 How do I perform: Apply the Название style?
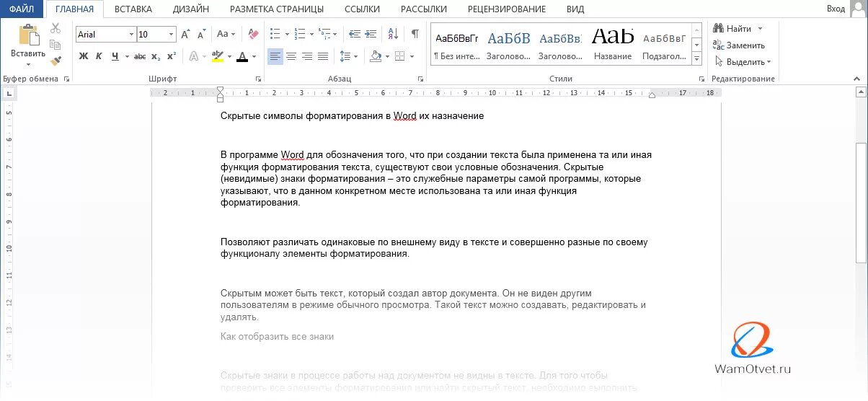click(613, 45)
